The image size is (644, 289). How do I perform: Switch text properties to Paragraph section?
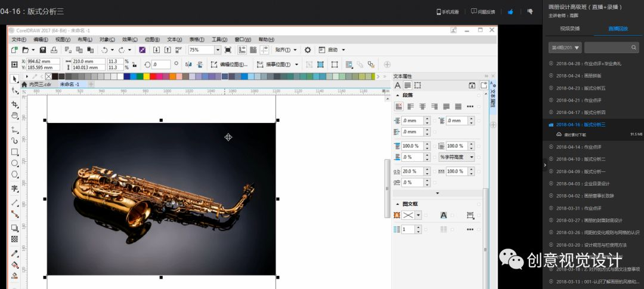coord(407,85)
